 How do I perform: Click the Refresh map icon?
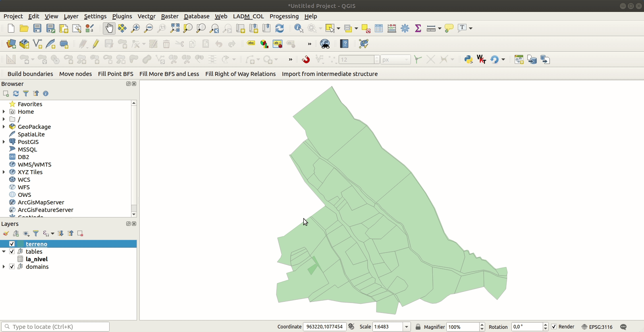click(x=280, y=28)
